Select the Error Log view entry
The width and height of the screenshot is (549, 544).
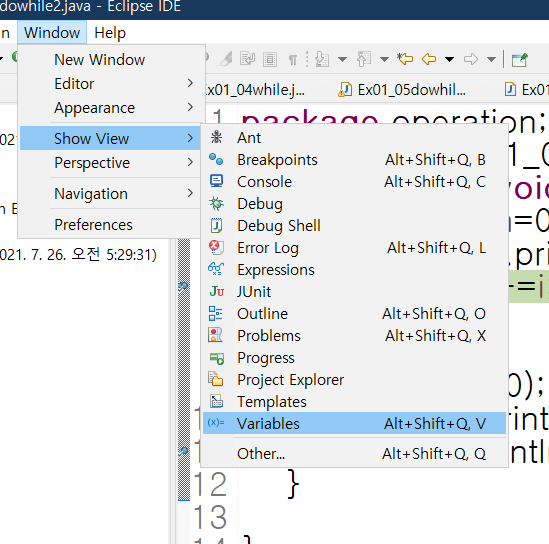354,247
